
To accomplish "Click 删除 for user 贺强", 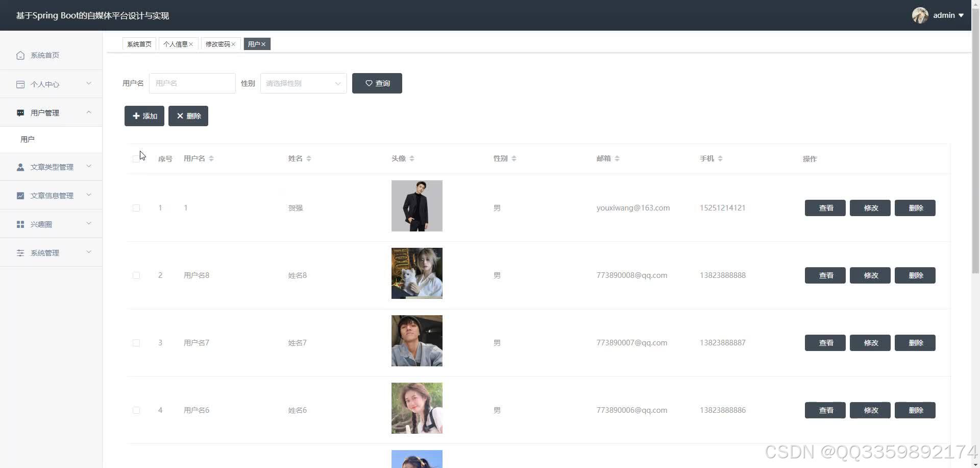I will (x=915, y=208).
